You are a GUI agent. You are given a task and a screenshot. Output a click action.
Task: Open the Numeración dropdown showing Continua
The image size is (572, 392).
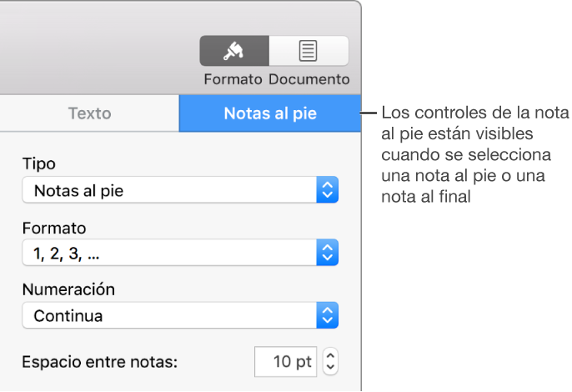point(180,315)
